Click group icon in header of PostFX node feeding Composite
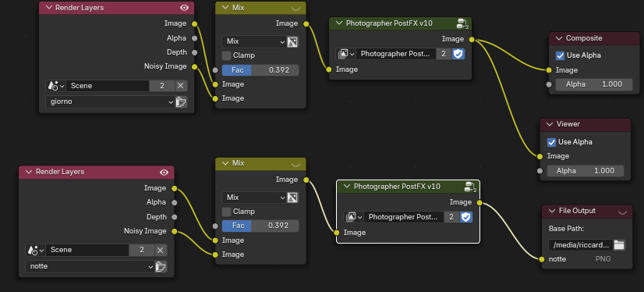Image resolution: width=644 pixels, height=292 pixels. [x=463, y=24]
